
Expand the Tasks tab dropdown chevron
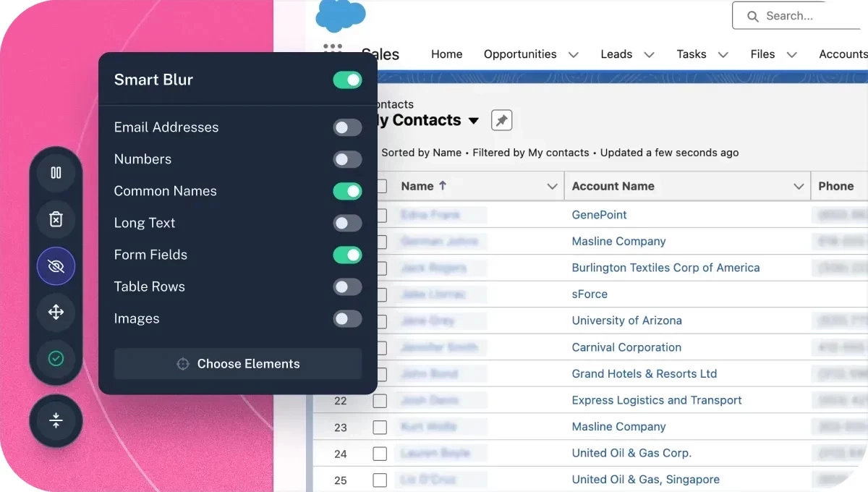723,54
